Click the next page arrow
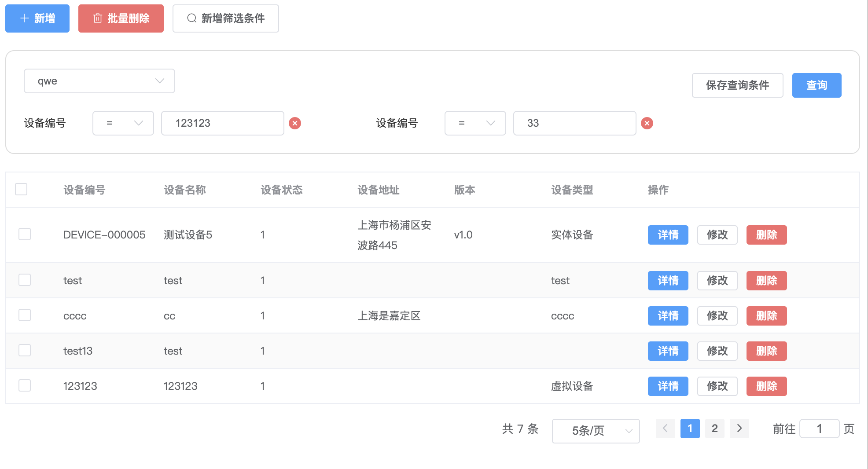Image resolution: width=868 pixels, height=469 pixels. pos(739,429)
